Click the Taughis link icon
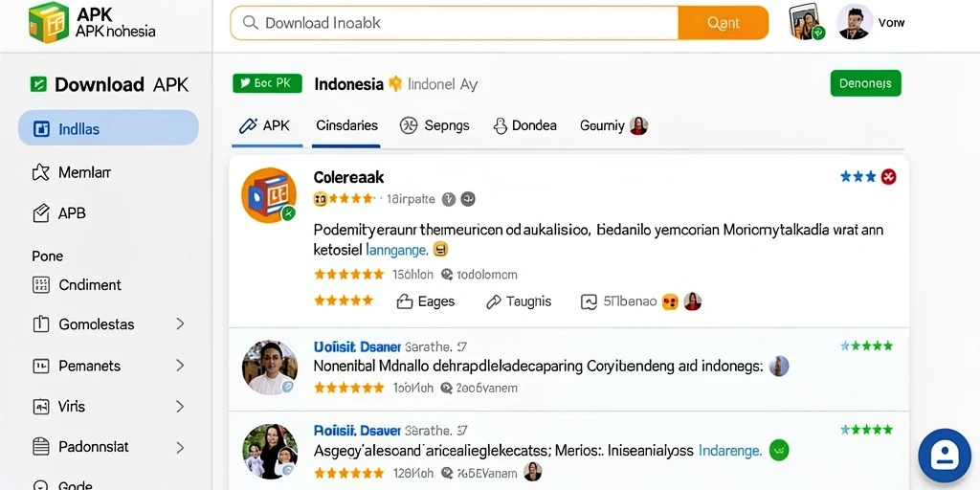980x490 pixels. point(494,301)
